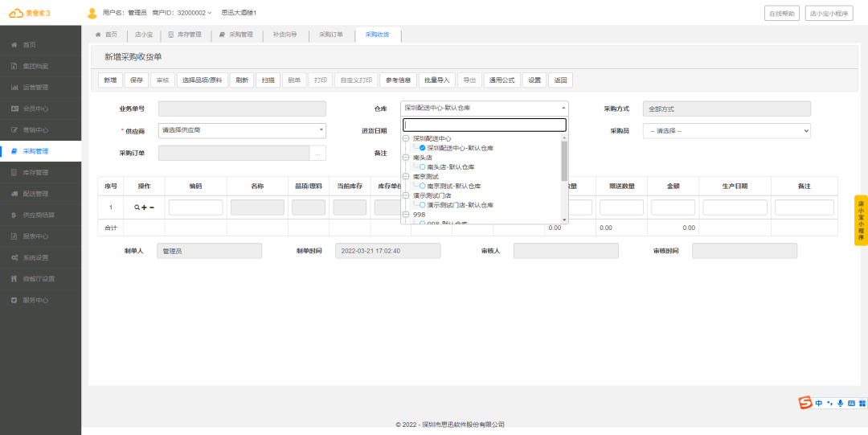Click the minus icon to remove row

tap(152, 207)
